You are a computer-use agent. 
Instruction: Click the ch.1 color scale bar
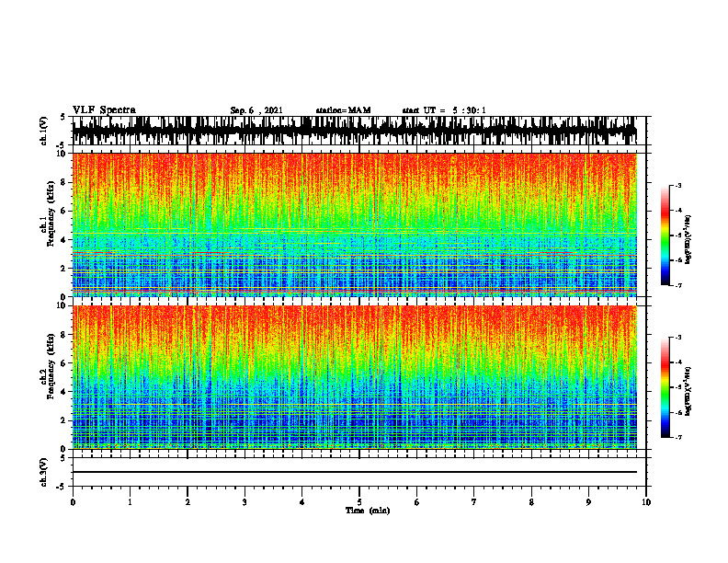point(665,236)
